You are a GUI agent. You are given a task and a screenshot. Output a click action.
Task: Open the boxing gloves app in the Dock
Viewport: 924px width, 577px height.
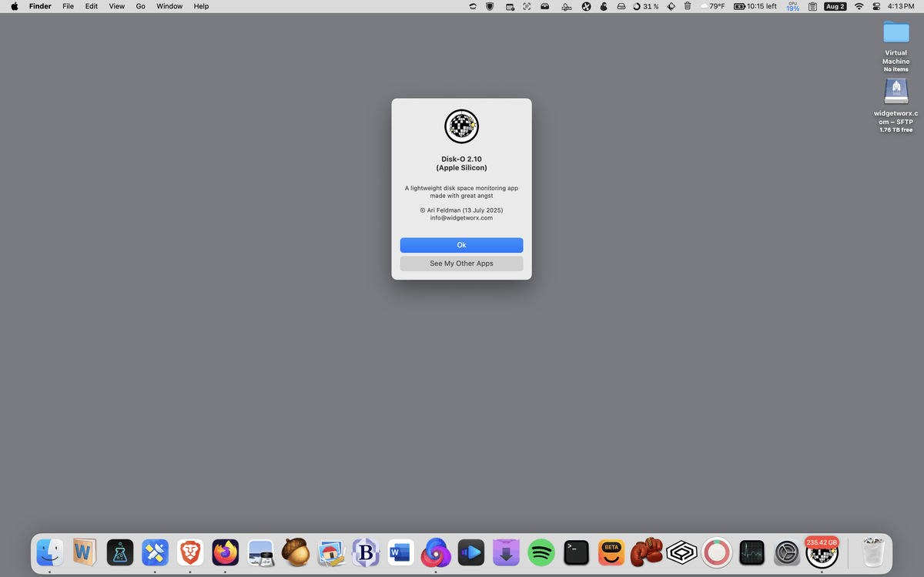647,552
